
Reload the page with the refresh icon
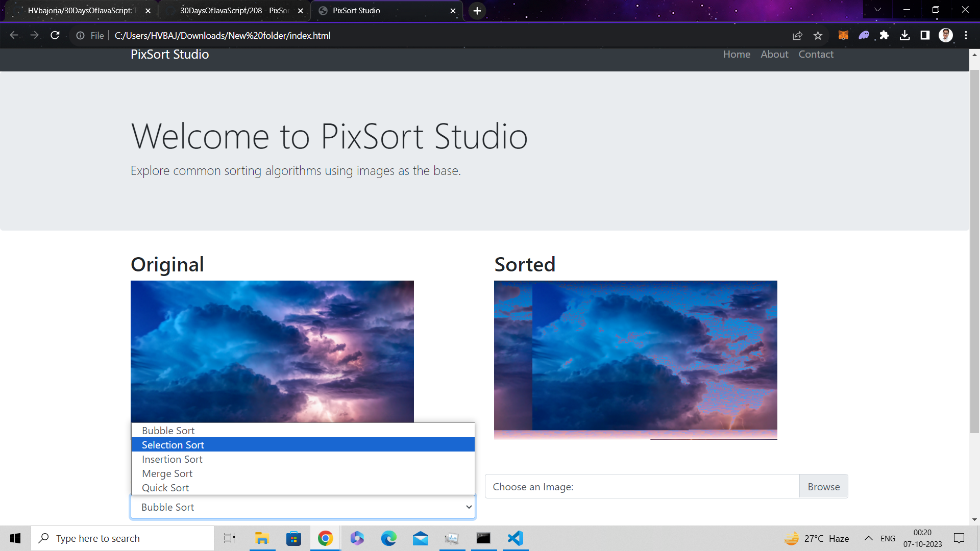click(55, 35)
